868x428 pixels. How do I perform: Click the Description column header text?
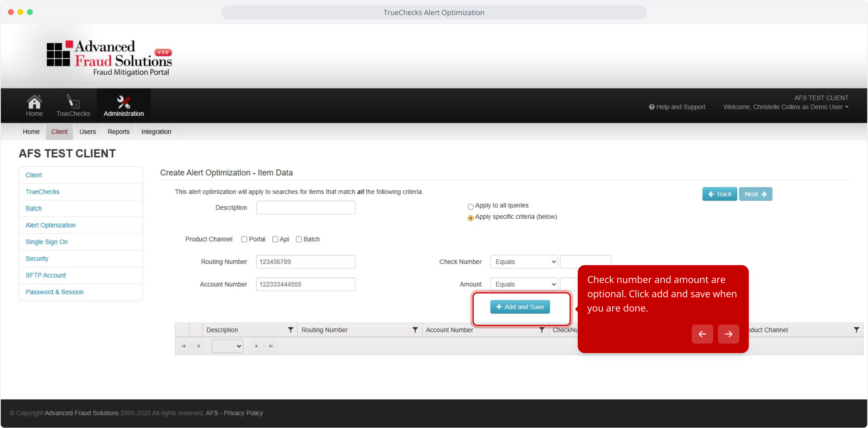(x=222, y=330)
